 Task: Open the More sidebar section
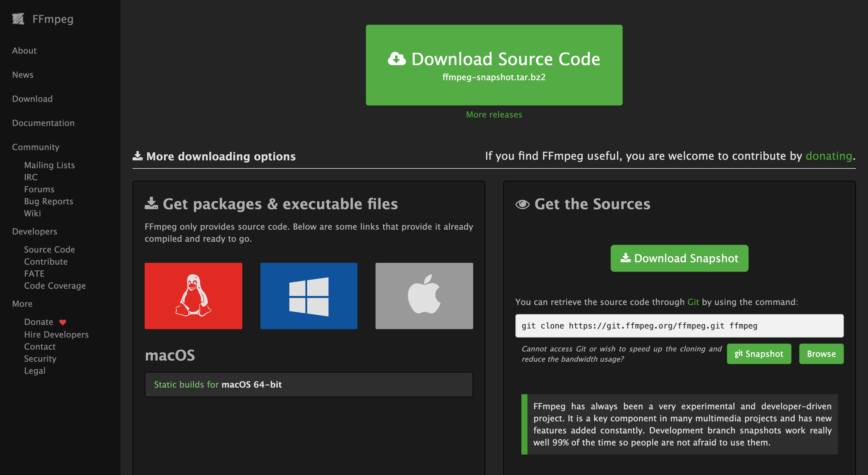(x=22, y=304)
